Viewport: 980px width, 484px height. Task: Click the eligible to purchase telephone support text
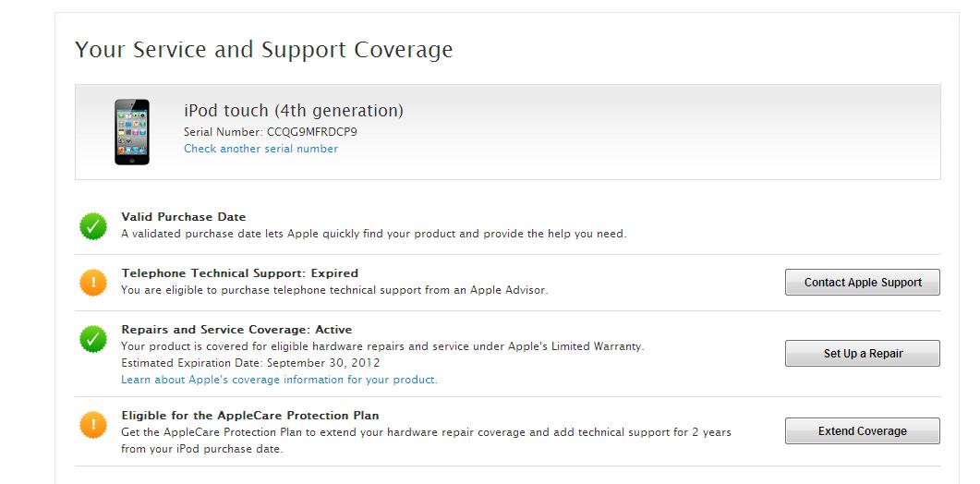(x=334, y=290)
